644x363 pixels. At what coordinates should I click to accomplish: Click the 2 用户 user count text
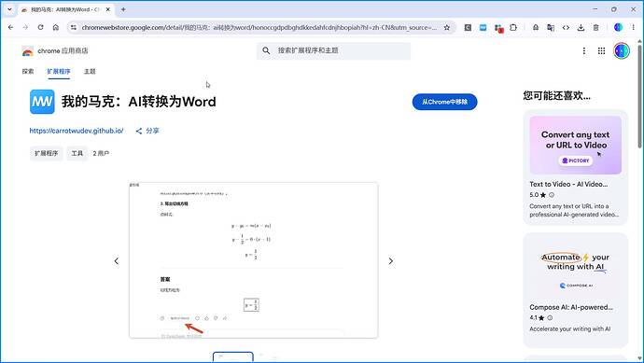coord(101,153)
